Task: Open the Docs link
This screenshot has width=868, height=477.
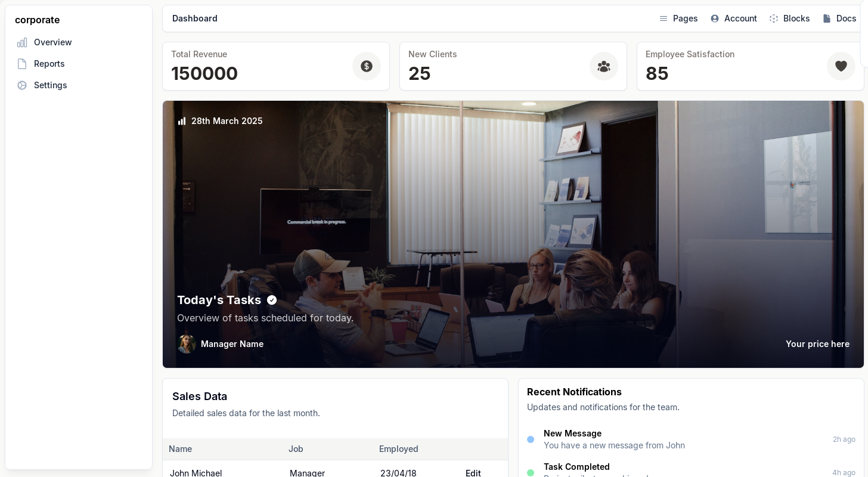Action: point(839,18)
